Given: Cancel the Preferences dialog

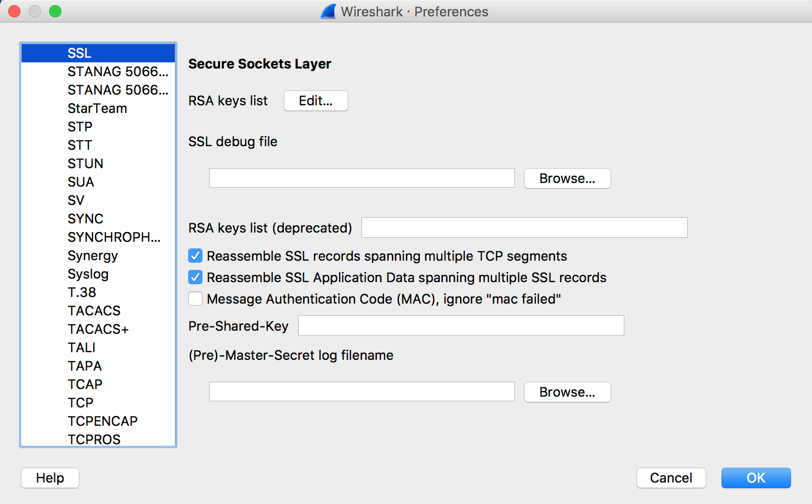Looking at the screenshot, I should click(x=671, y=478).
